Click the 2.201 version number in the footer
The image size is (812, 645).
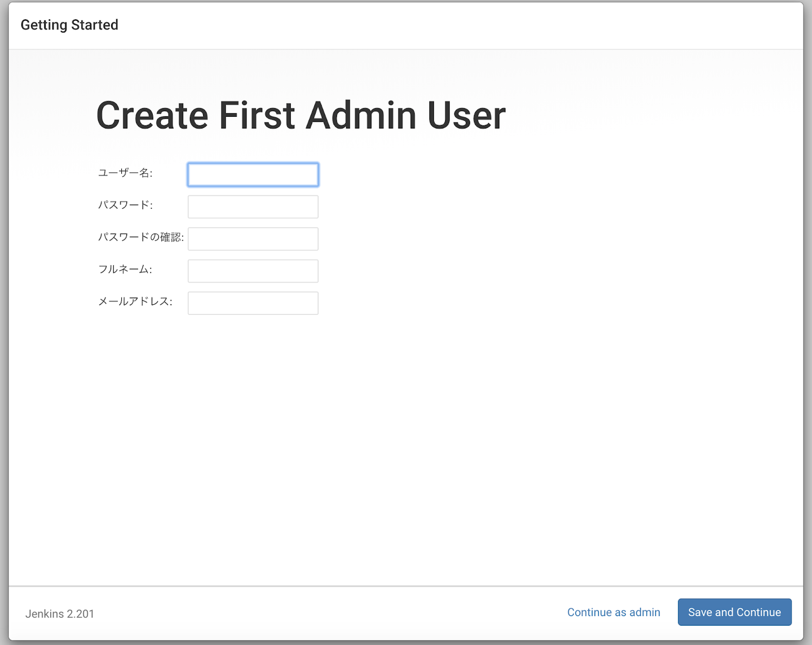81,614
